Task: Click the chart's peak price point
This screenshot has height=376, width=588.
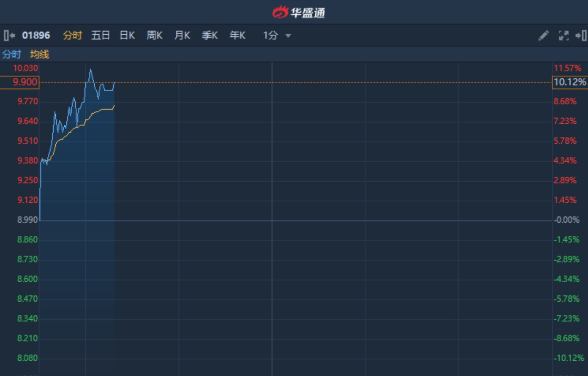Action: coord(91,70)
